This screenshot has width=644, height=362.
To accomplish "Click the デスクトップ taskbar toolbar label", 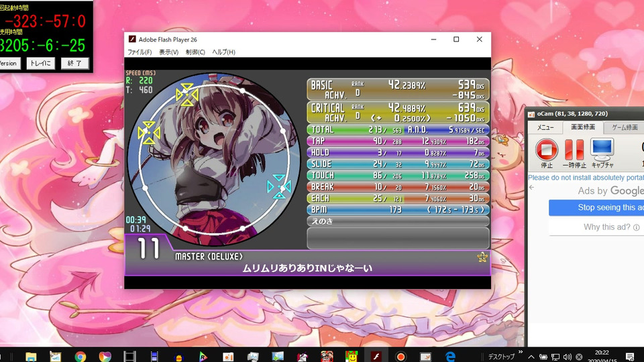I will (502, 357).
